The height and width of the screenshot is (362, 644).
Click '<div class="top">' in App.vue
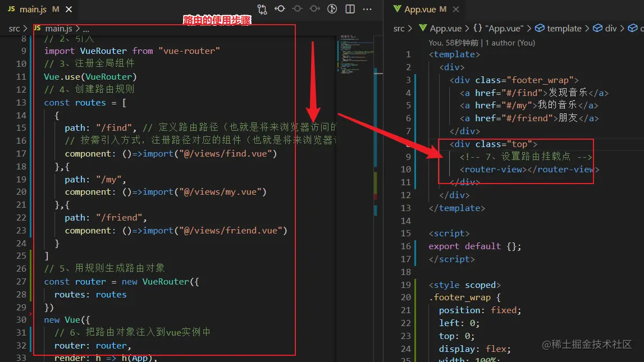[494, 144]
